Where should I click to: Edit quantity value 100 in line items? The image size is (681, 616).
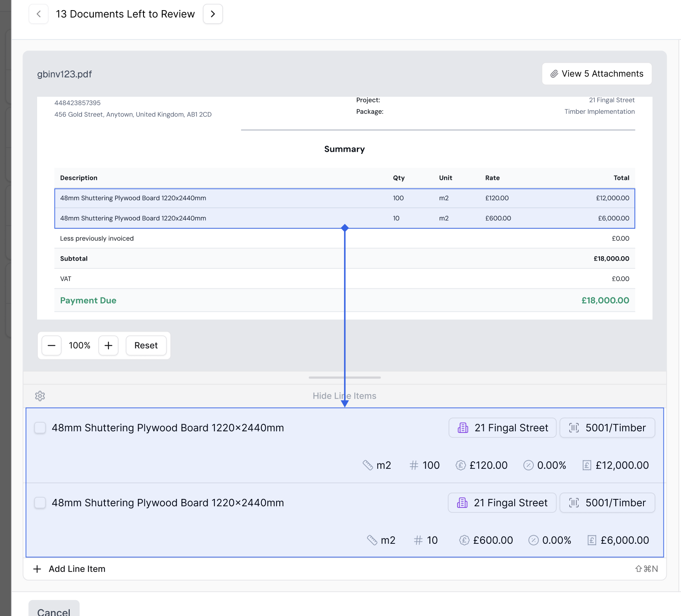[431, 465]
